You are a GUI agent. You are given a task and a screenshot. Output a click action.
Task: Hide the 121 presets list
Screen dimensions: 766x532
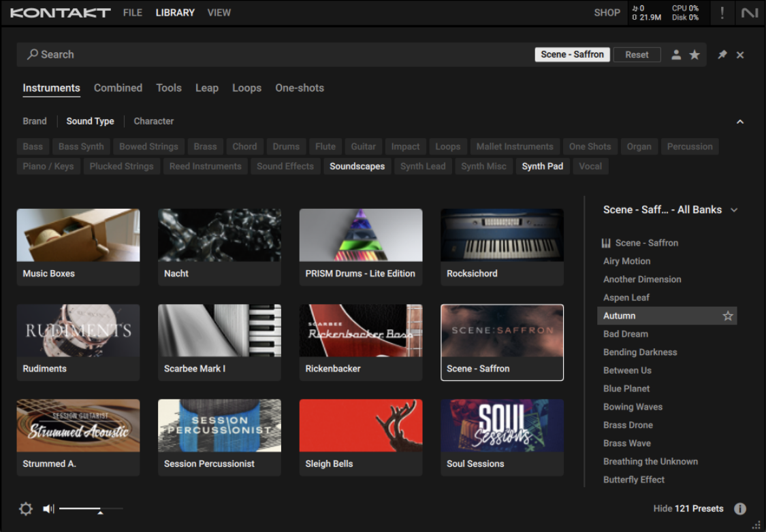[x=688, y=508]
